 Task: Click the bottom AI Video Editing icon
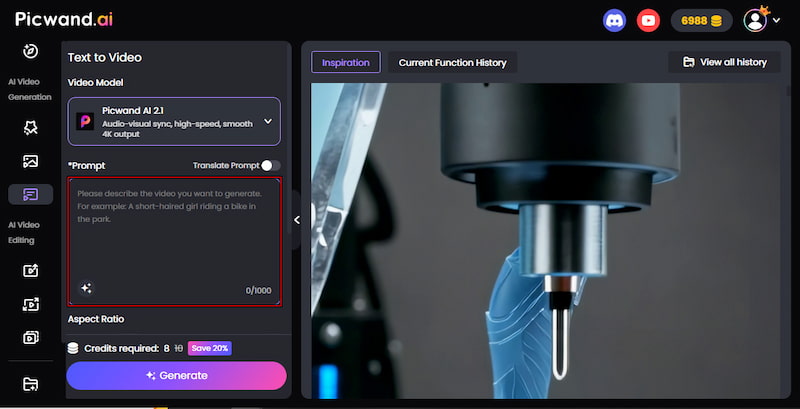tap(30, 337)
